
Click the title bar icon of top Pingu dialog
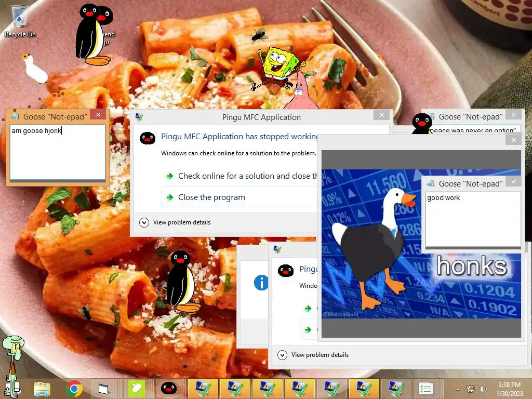[139, 117]
